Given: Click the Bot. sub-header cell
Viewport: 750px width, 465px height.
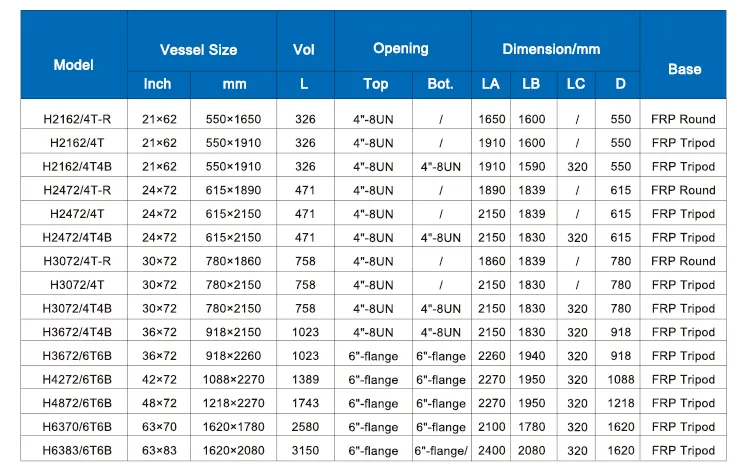Looking at the screenshot, I should pyautogui.click(x=440, y=84).
